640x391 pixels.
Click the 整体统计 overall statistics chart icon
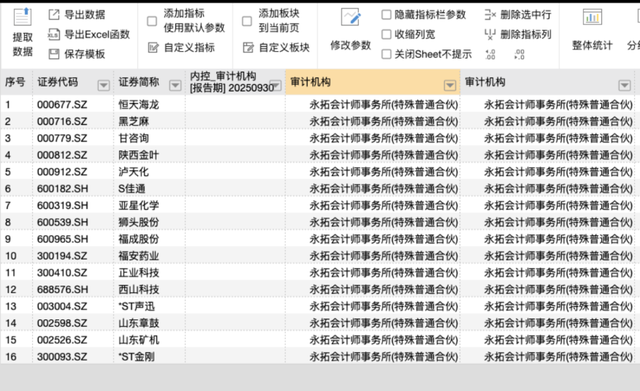(592, 17)
